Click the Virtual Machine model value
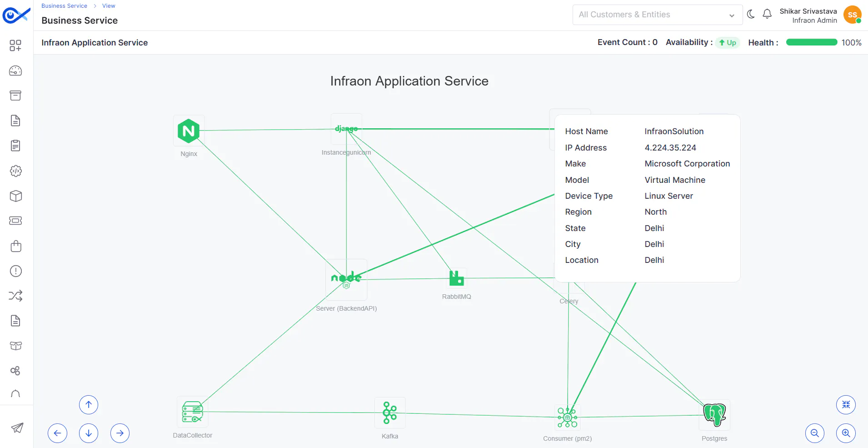The image size is (868, 448). pos(675,180)
